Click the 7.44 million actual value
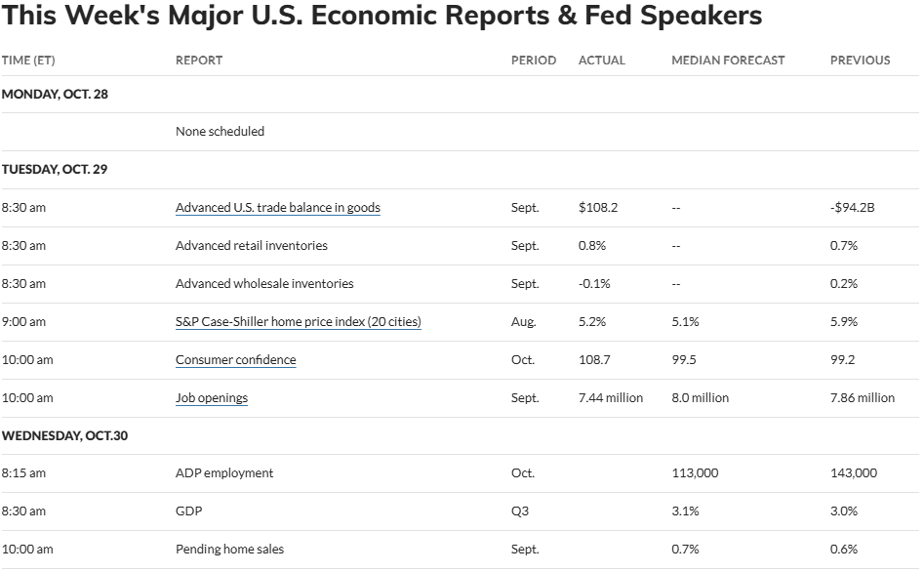924x572 pixels. (x=611, y=398)
